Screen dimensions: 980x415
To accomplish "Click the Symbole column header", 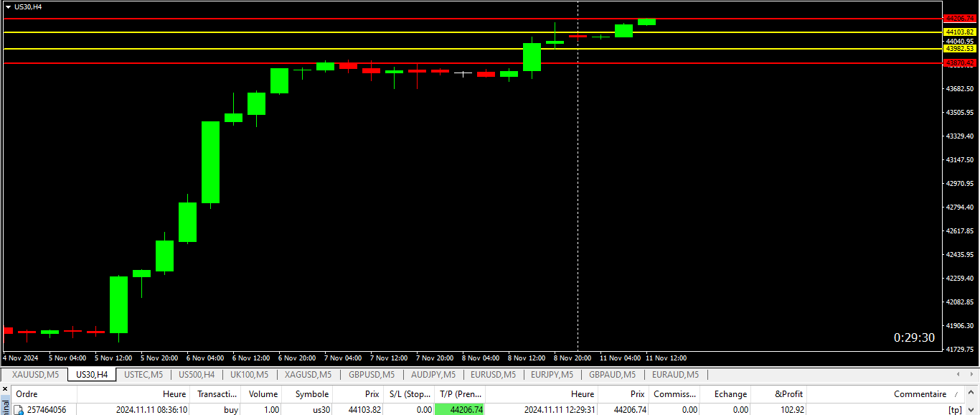I will [x=311, y=394].
